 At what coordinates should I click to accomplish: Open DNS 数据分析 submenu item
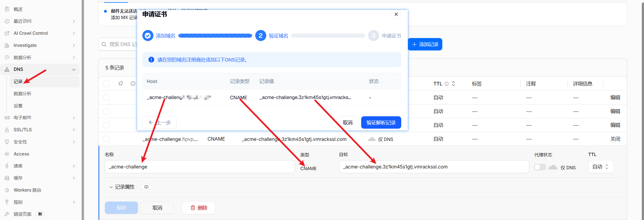(45, 94)
